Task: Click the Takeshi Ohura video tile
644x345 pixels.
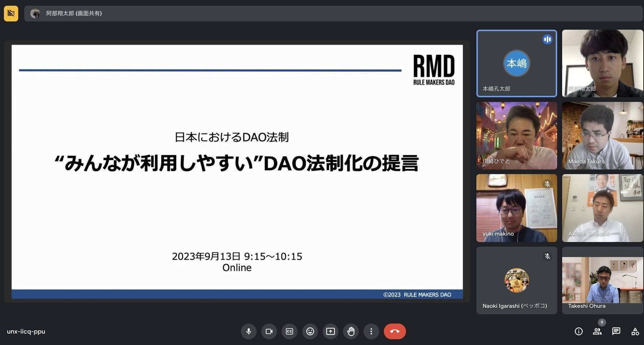Action: [x=602, y=280]
